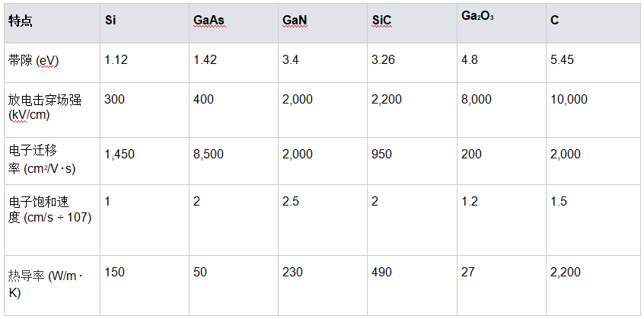Click the 490 thermal conductivity value
Screen dimensions: 644x319
[382, 273]
